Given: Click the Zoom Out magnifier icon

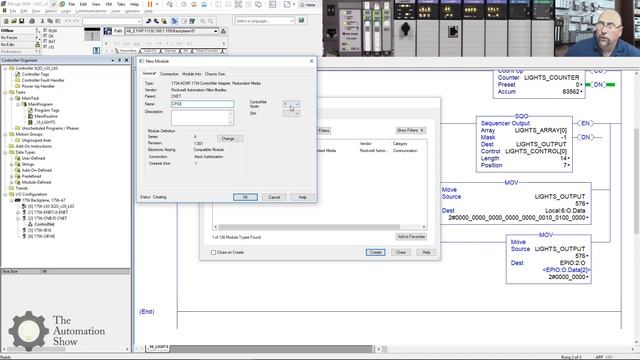Looking at the screenshot, I should [211, 21].
